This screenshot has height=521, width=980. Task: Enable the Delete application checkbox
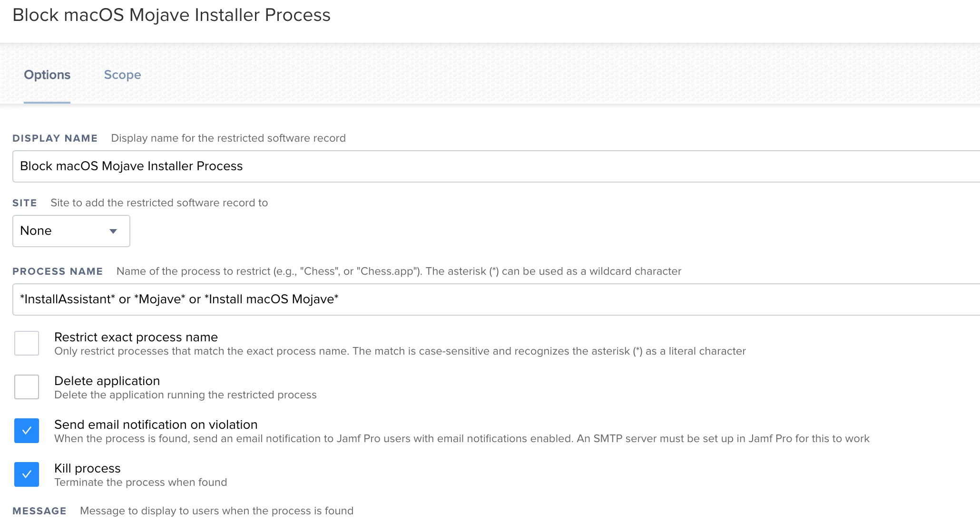[27, 387]
